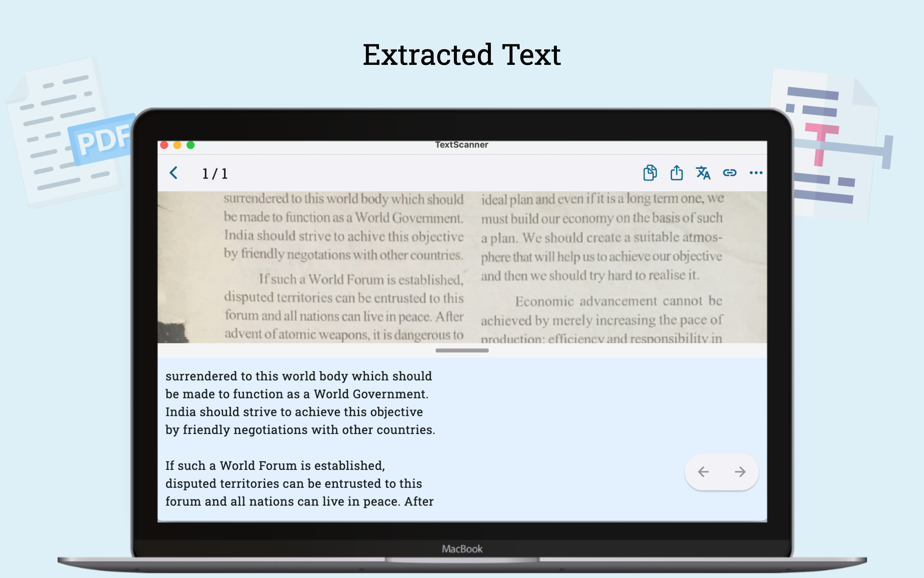
Task: Click the TextScanner window title
Action: (462, 145)
